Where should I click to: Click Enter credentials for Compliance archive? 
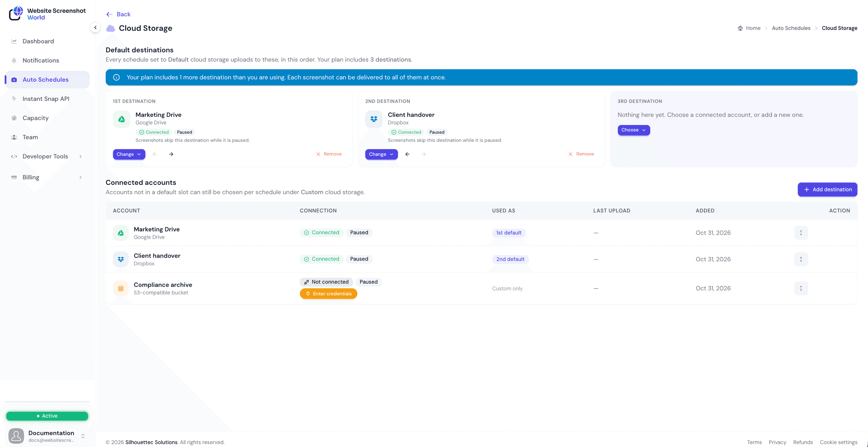point(328,294)
